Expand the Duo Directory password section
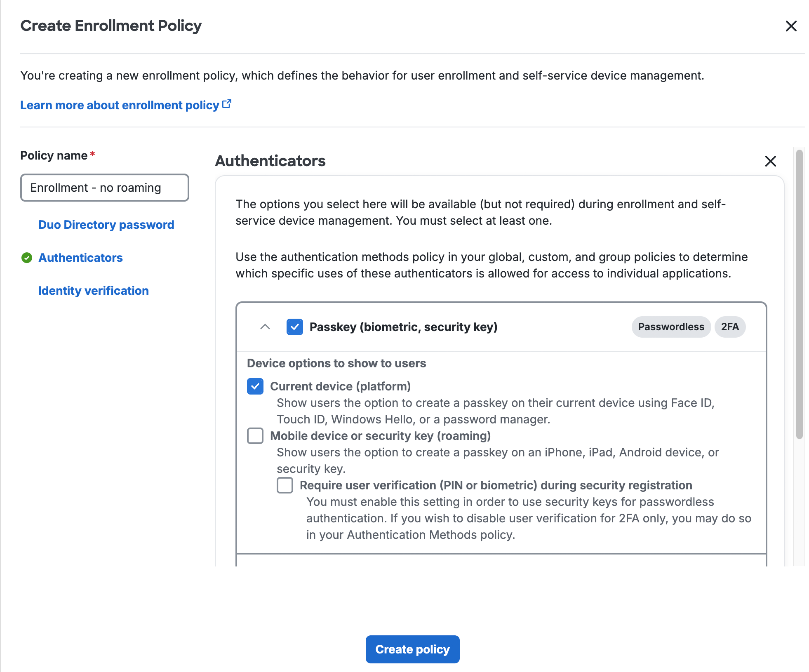 click(x=106, y=224)
